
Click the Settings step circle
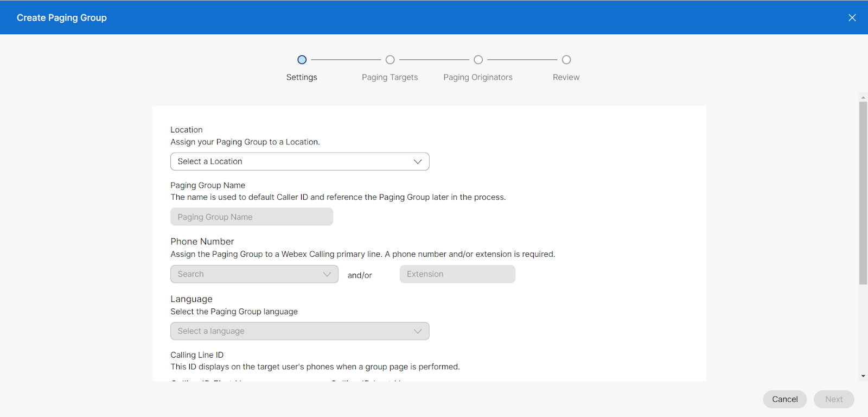(x=302, y=60)
